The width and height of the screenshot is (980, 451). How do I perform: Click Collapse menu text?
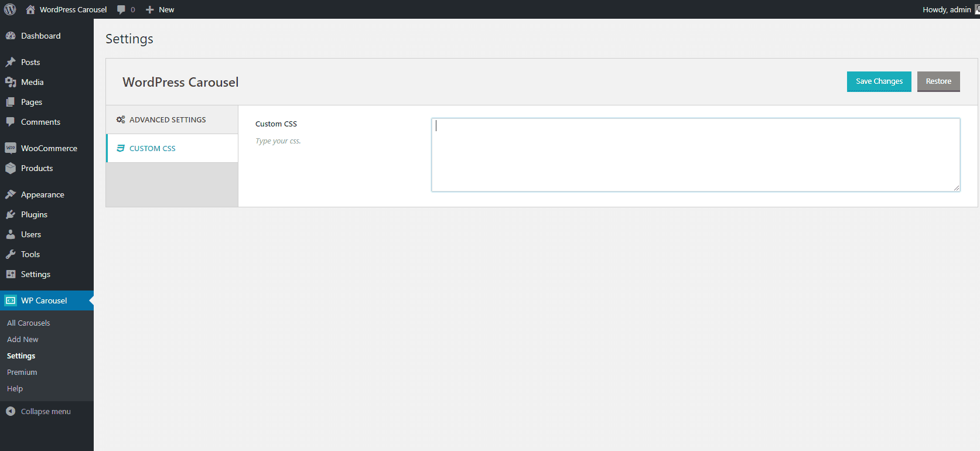[46, 411]
